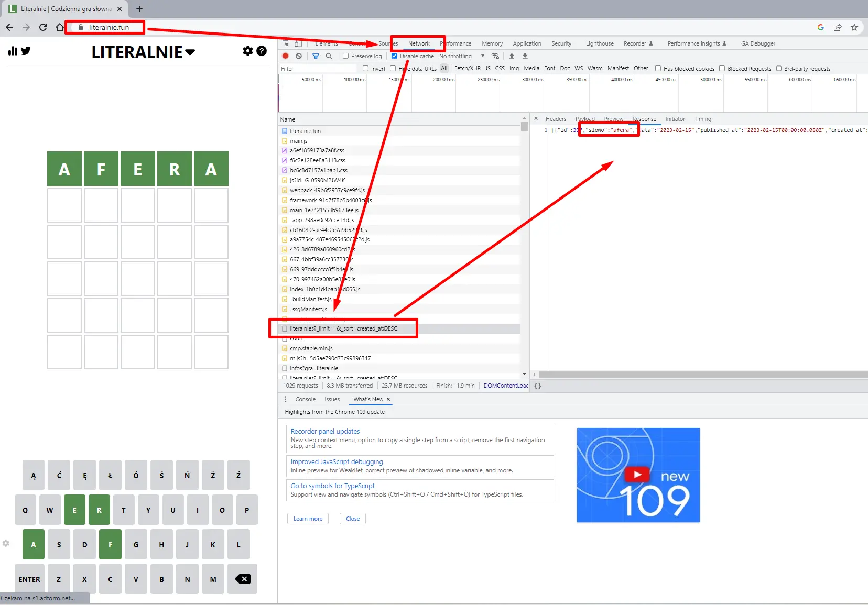
Task: Open the No throttling dropdown
Action: (x=461, y=56)
